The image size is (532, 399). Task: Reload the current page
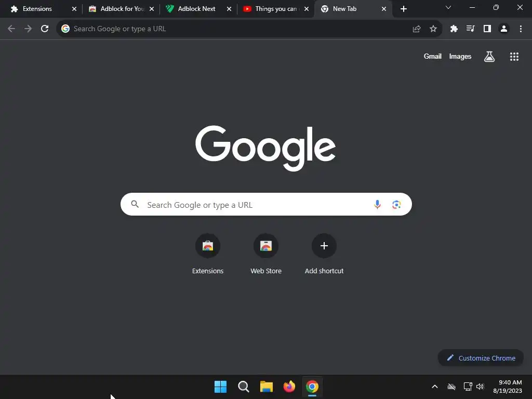tap(45, 29)
